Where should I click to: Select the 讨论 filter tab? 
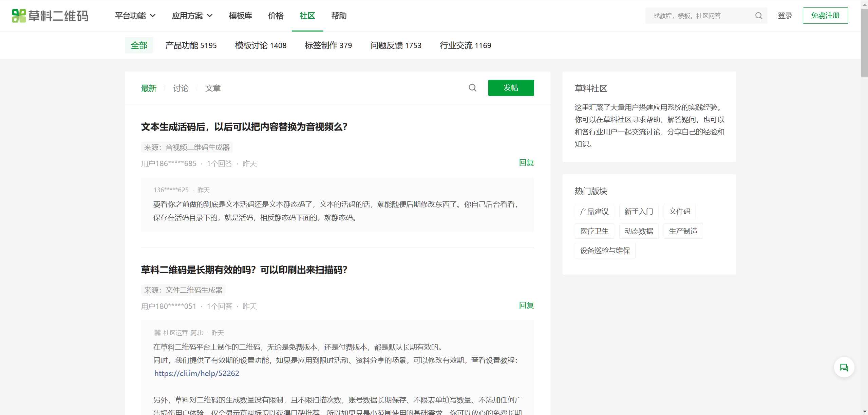pos(181,88)
